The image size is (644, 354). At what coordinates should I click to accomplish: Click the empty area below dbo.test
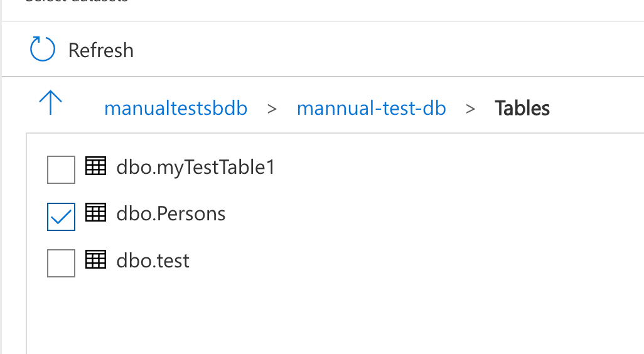click(335, 316)
